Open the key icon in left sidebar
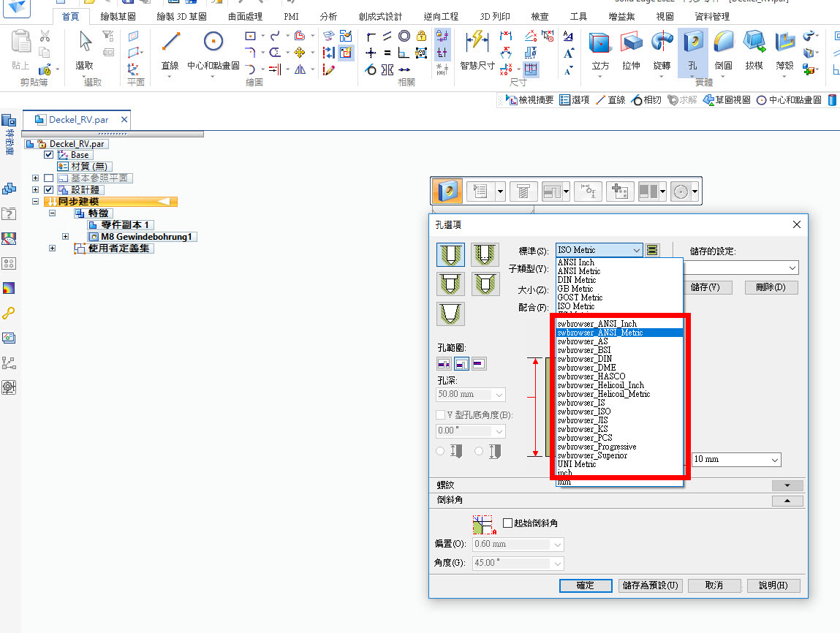The width and height of the screenshot is (840, 633). click(9, 314)
